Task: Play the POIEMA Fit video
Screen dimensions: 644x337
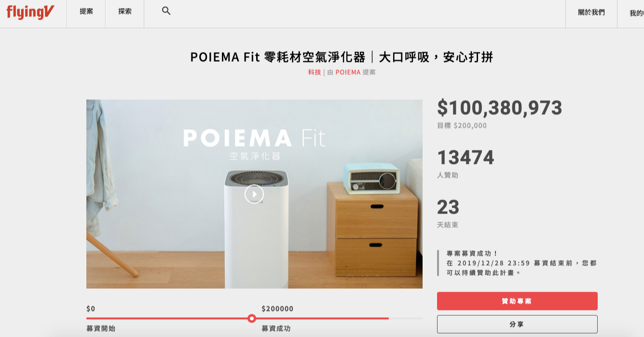Action: (254, 194)
